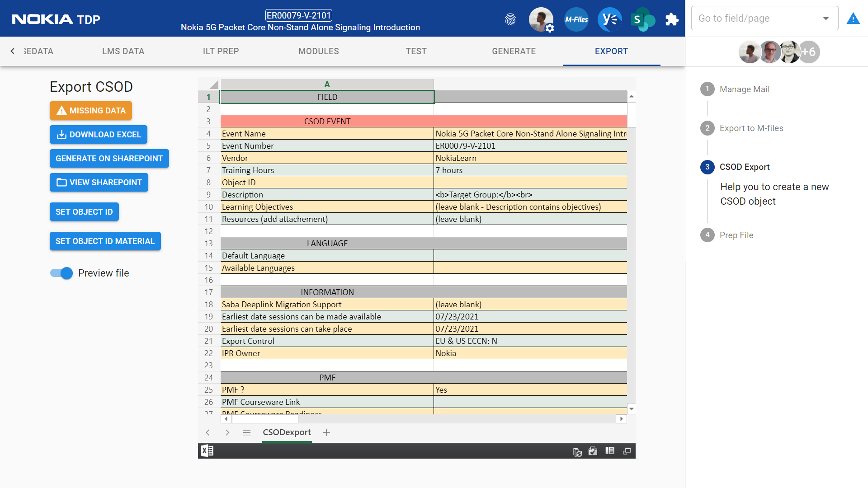Select the Export to M-files step

(x=751, y=128)
